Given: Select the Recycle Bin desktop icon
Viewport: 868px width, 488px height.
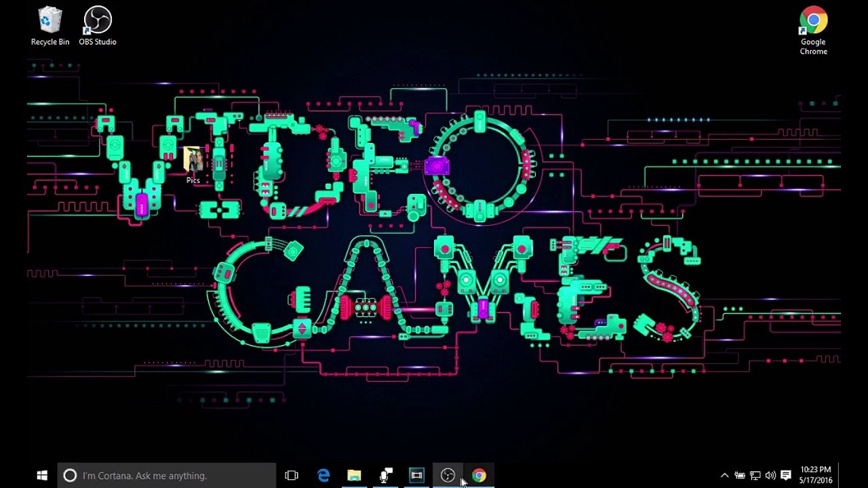Looking at the screenshot, I should click(50, 26).
